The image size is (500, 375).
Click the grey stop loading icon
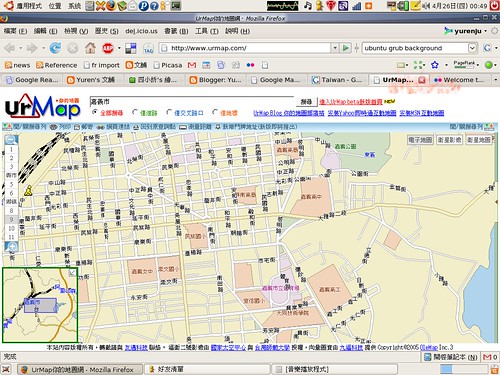point(72,48)
